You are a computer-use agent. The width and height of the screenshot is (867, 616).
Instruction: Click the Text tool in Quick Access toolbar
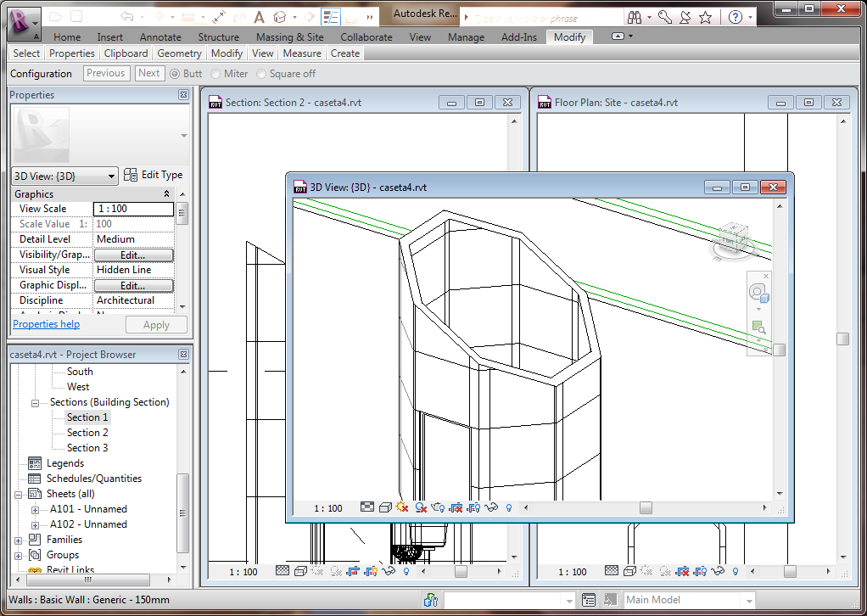[x=260, y=17]
